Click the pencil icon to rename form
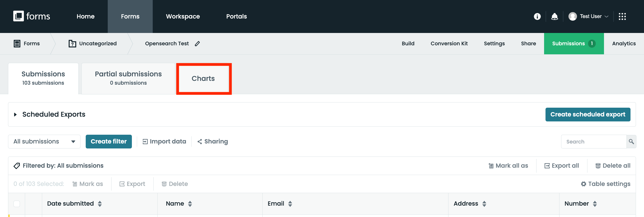This screenshot has height=217, width=644. tap(197, 44)
